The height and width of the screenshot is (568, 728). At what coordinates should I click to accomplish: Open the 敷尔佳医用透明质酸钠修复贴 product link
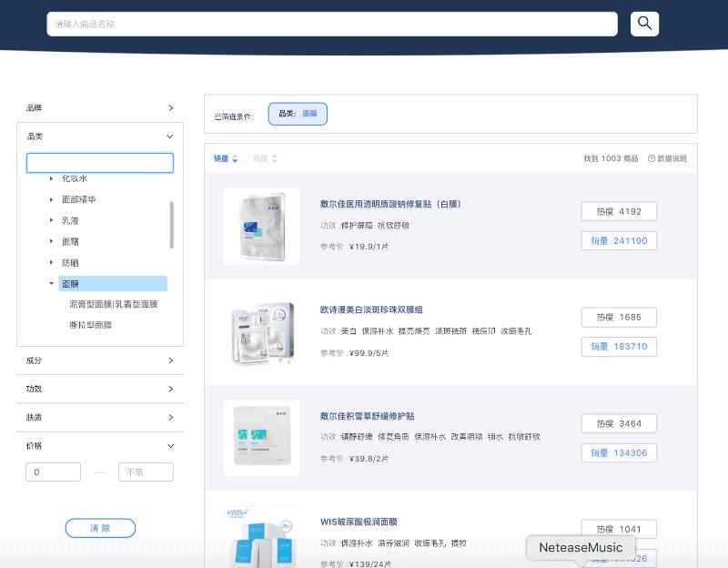coord(390,204)
